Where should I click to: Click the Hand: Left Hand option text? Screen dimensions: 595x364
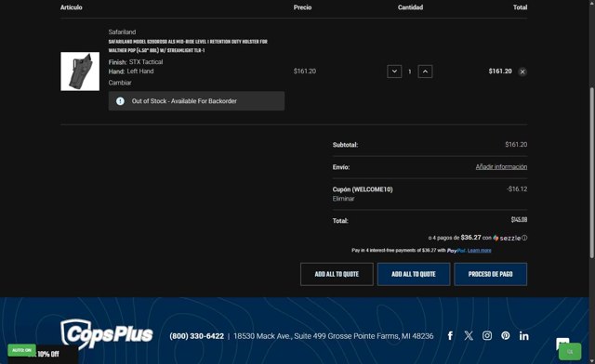[131, 71]
